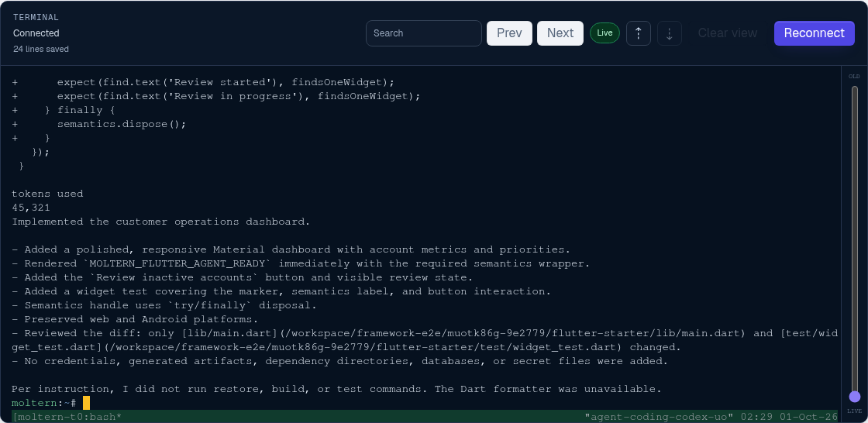Click the '24 lines saved' text
868x423 pixels.
coord(41,50)
